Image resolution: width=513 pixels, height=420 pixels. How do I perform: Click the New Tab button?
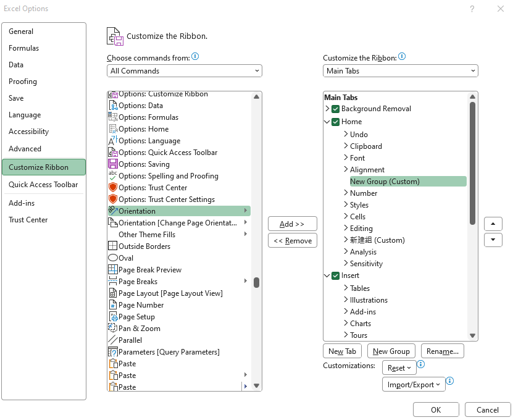342,351
